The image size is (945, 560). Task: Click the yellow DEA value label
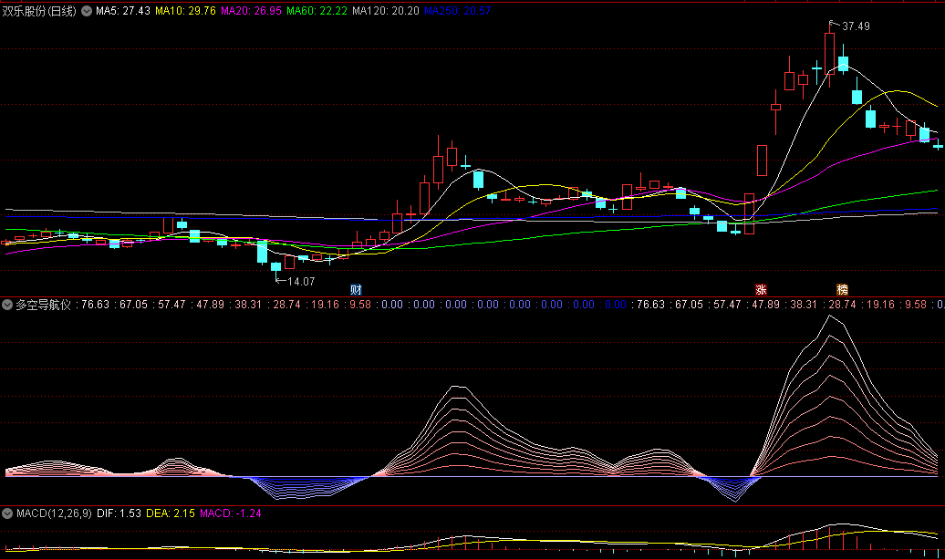(170, 514)
